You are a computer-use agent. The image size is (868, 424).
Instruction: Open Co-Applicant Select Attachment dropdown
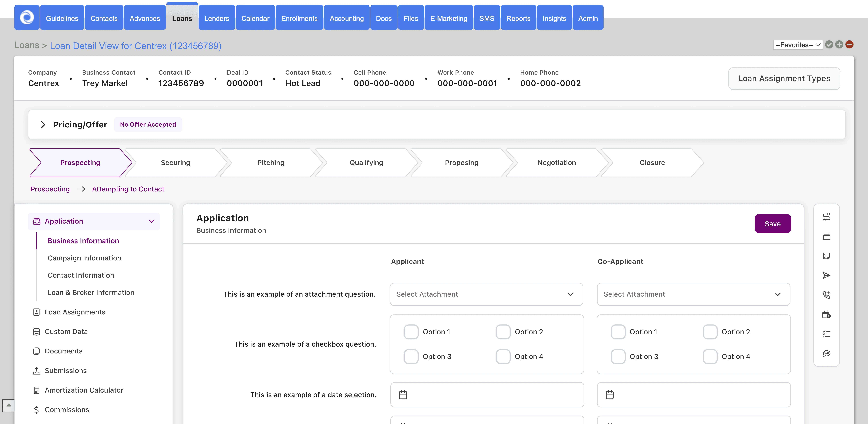pos(693,294)
